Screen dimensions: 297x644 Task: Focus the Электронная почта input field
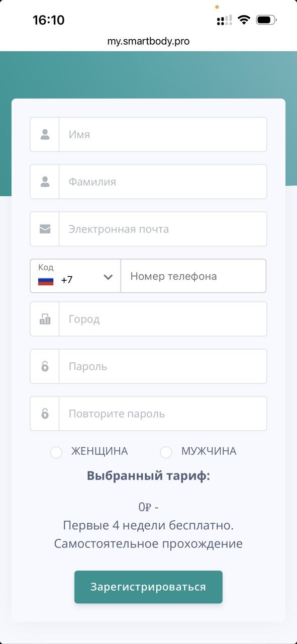click(x=163, y=229)
